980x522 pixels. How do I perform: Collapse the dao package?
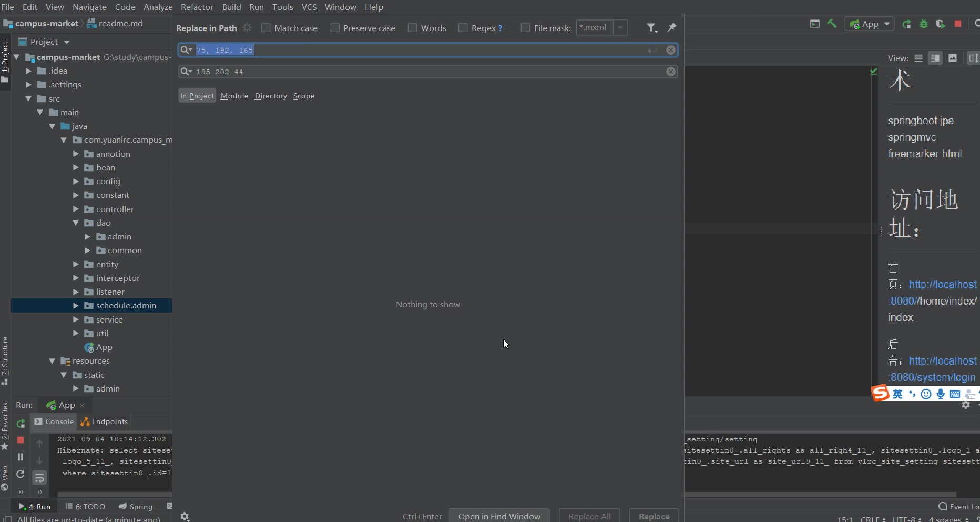(x=76, y=223)
